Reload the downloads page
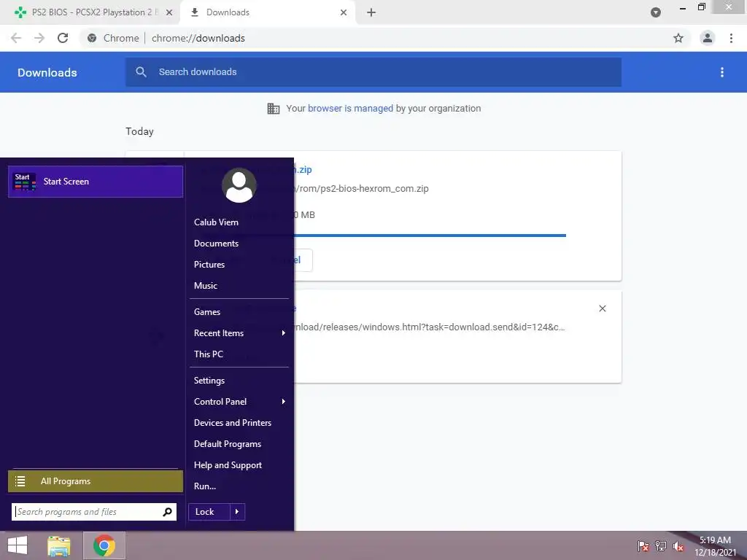 pos(63,38)
